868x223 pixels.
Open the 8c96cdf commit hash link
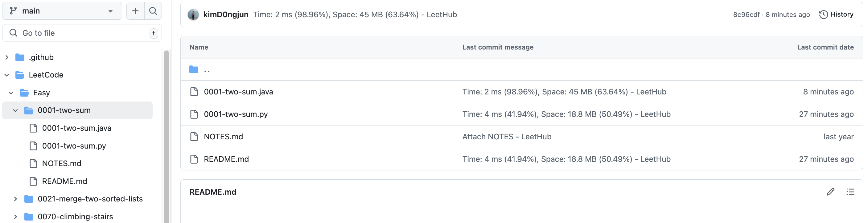[746, 14]
